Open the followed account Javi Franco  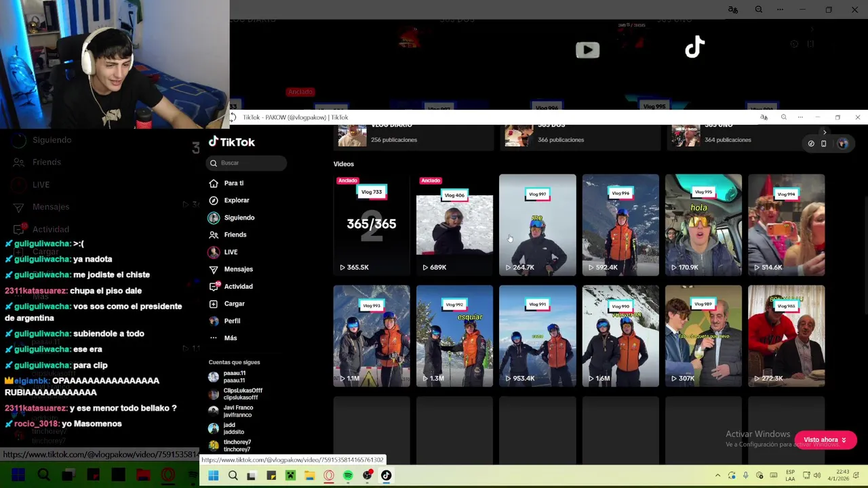coord(231,411)
